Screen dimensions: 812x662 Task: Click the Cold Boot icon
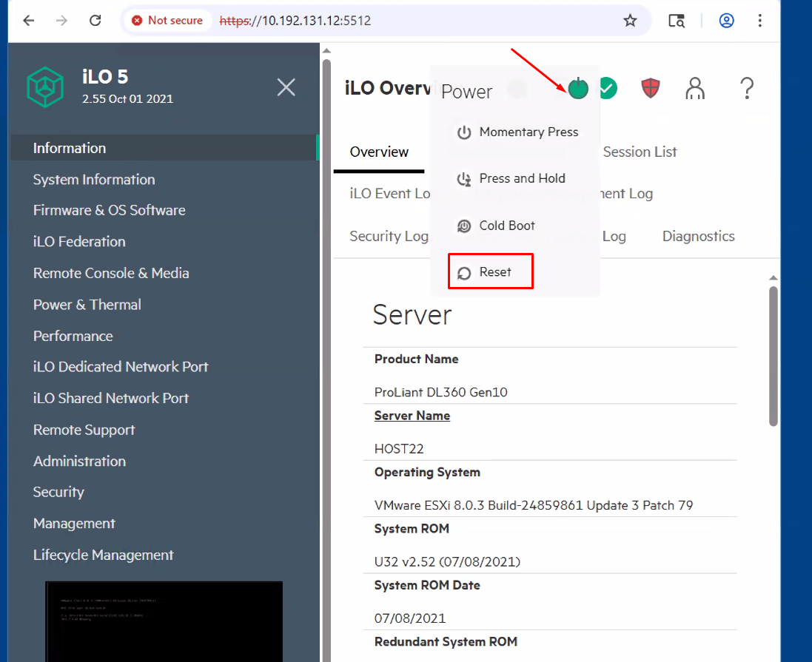[x=464, y=226]
